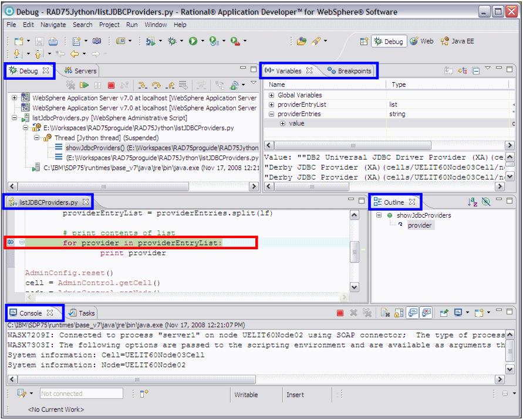
Task: Click the Print icon in main toolbar
Action: coord(53,41)
